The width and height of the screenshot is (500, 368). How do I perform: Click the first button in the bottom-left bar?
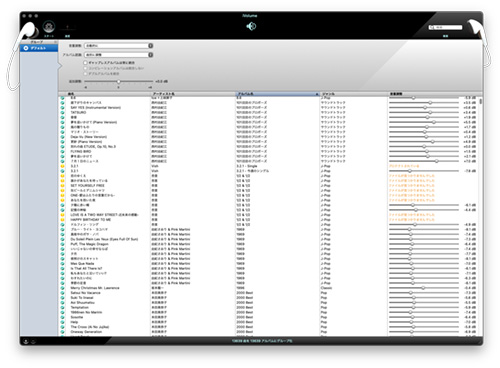(x=26, y=341)
